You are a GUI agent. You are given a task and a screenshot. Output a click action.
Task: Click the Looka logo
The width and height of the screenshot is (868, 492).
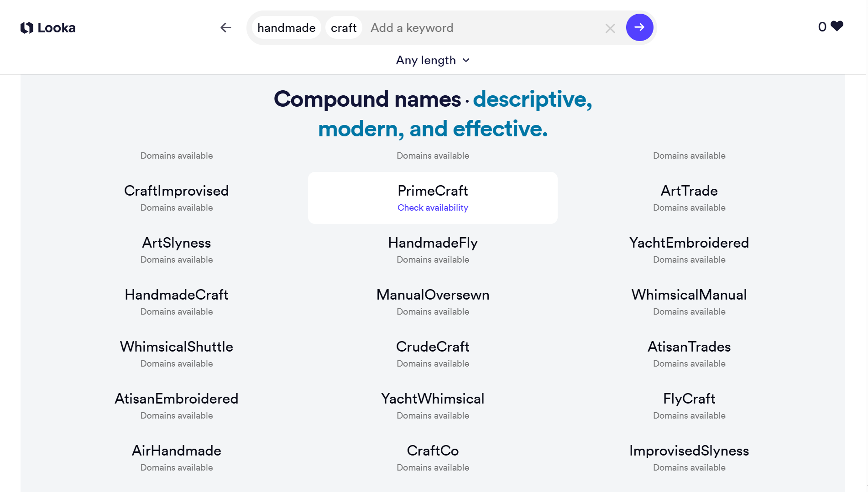point(48,28)
